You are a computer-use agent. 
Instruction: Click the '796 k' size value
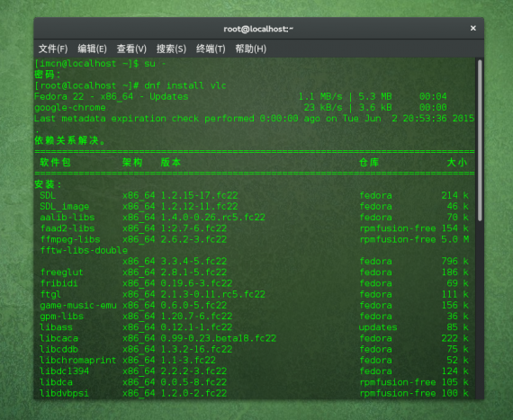click(455, 262)
